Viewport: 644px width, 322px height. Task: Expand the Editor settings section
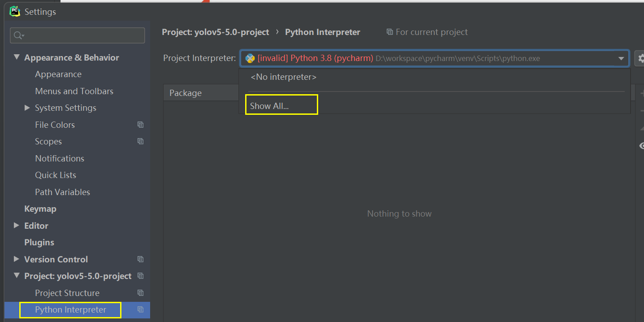pos(17,226)
